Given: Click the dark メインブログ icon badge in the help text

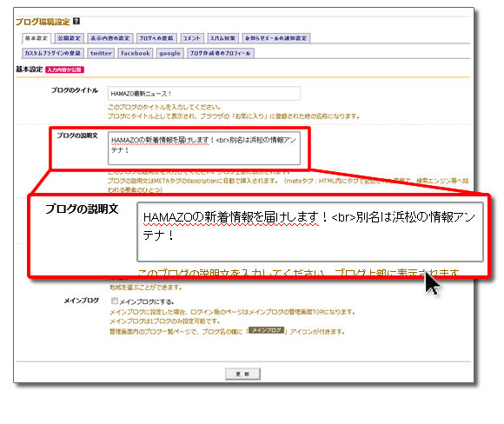Looking at the screenshot, I should pos(267,330).
